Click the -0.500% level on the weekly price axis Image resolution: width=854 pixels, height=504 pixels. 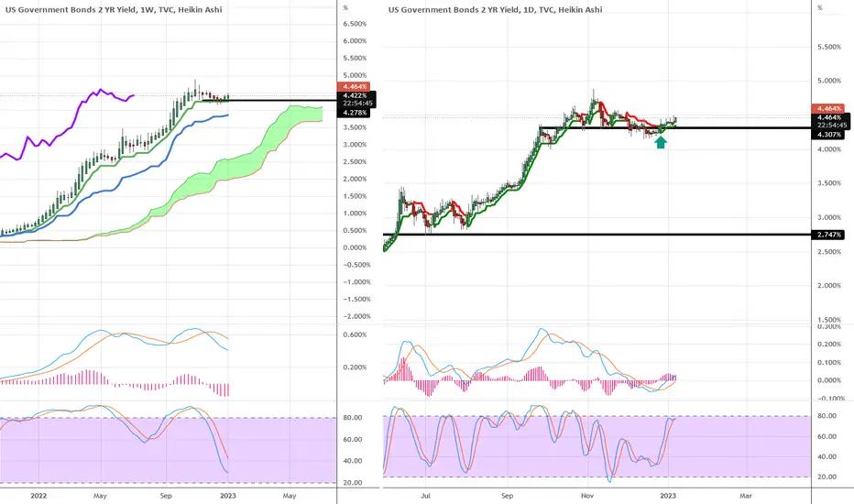[356, 265]
